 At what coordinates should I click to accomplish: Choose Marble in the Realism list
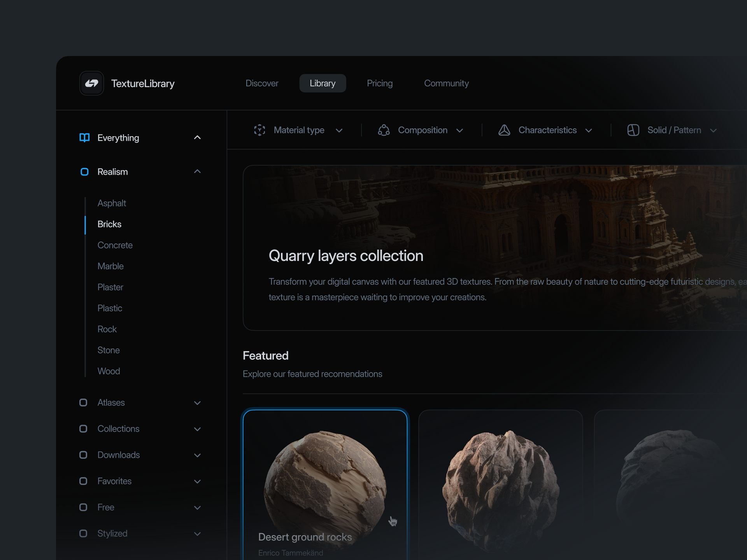click(110, 266)
